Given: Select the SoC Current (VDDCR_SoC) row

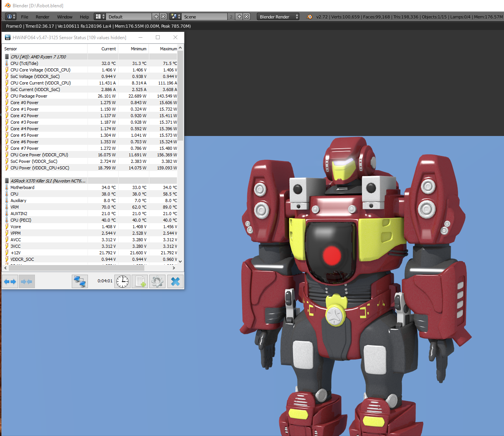Looking at the screenshot, I should coord(90,90).
